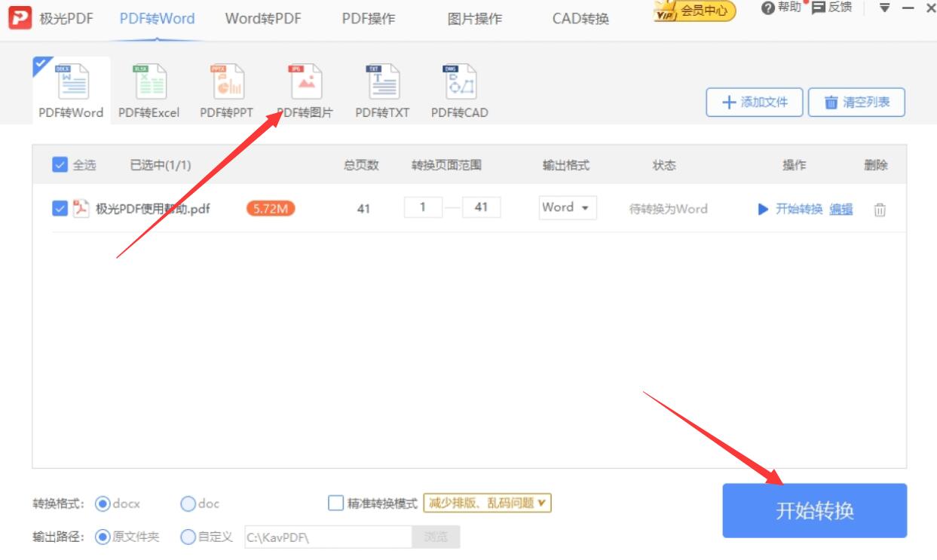
Task: Click the 总页数 column header
Action: click(362, 166)
